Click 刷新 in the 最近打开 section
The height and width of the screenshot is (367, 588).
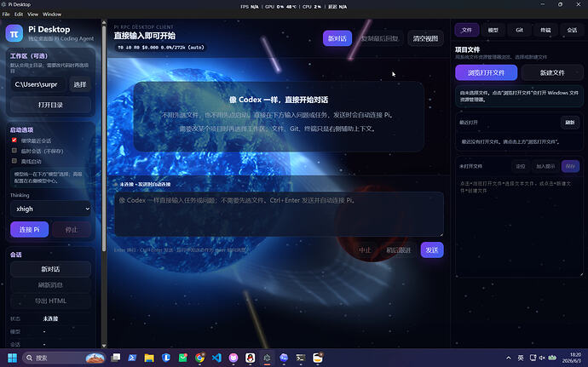(x=570, y=123)
